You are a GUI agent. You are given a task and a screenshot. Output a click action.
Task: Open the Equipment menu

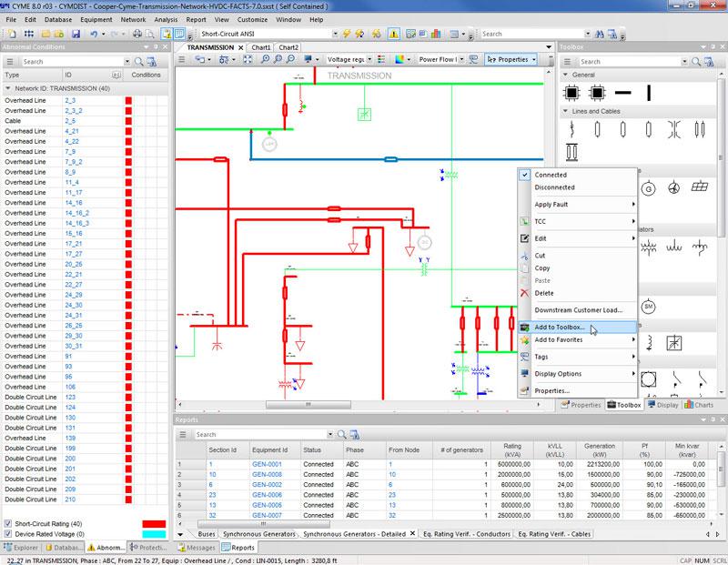(x=96, y=18)
